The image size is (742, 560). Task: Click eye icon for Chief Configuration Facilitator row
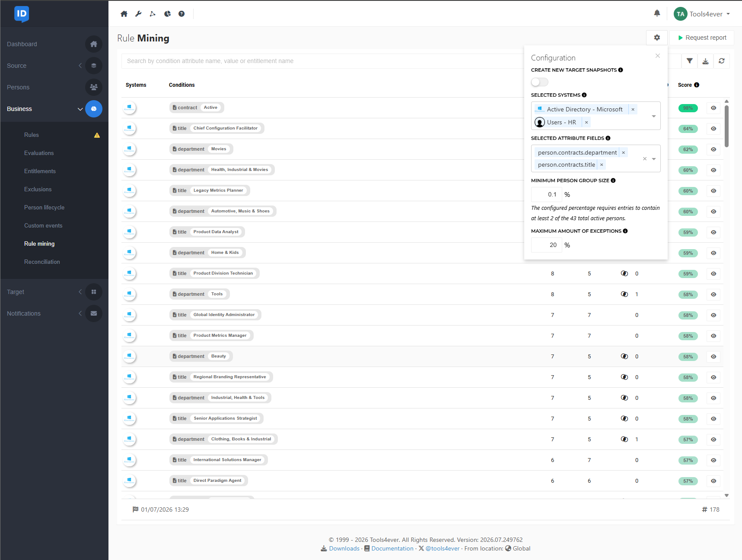(x=713, y=129)
